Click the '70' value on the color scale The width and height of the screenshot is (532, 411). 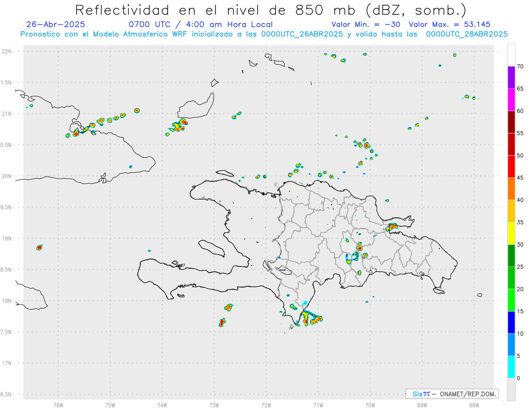pyautogui.click(x=520, y=67)
